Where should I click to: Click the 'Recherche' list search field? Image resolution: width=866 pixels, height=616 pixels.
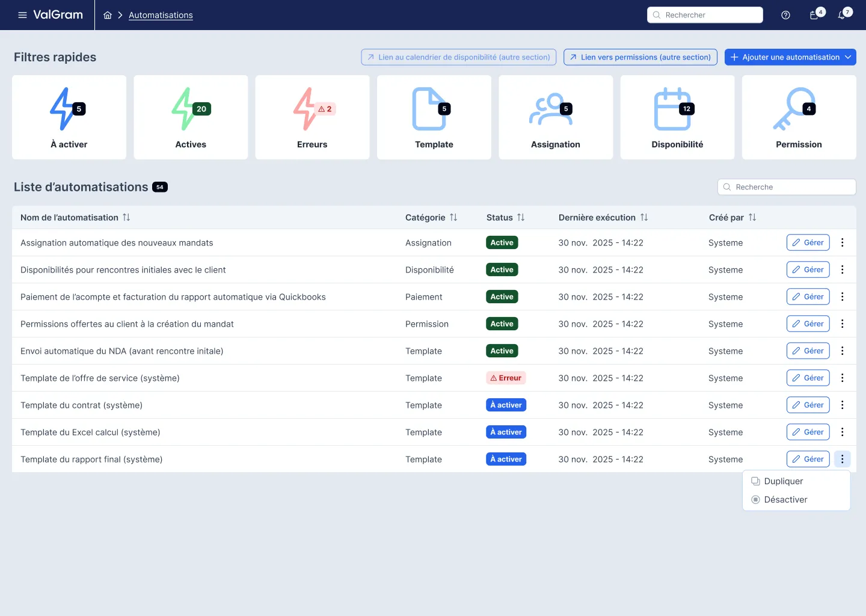(x=787, y=186)
